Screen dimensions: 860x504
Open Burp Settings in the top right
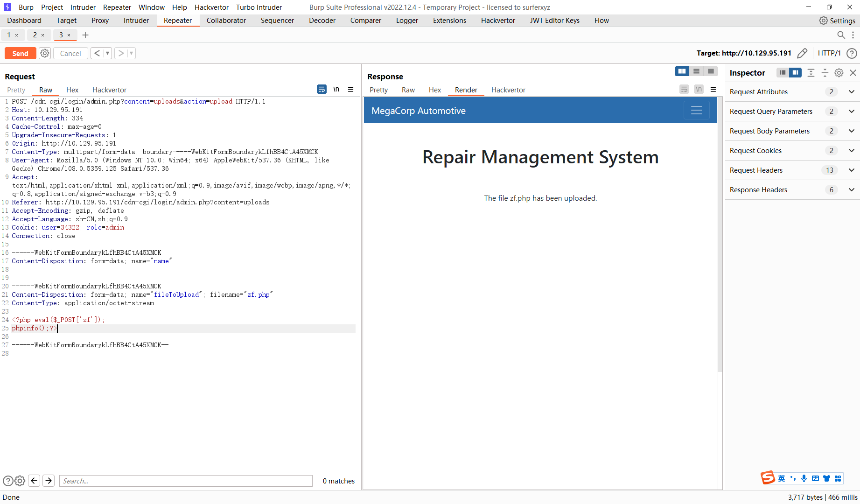point(837,21)
